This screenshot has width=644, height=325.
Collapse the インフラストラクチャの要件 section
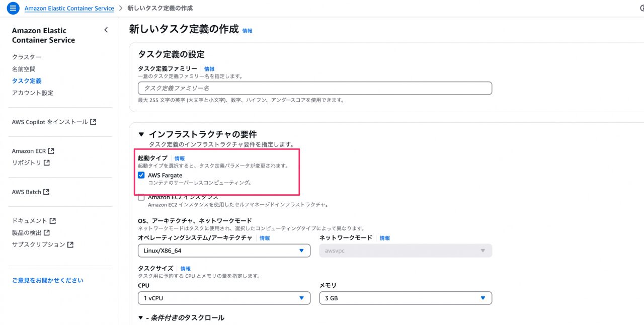[x=141, y=134]
